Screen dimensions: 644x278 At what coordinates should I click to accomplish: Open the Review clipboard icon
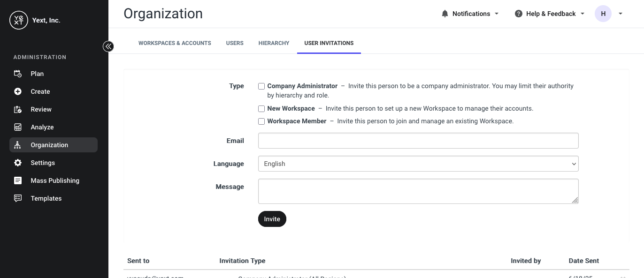18,109
